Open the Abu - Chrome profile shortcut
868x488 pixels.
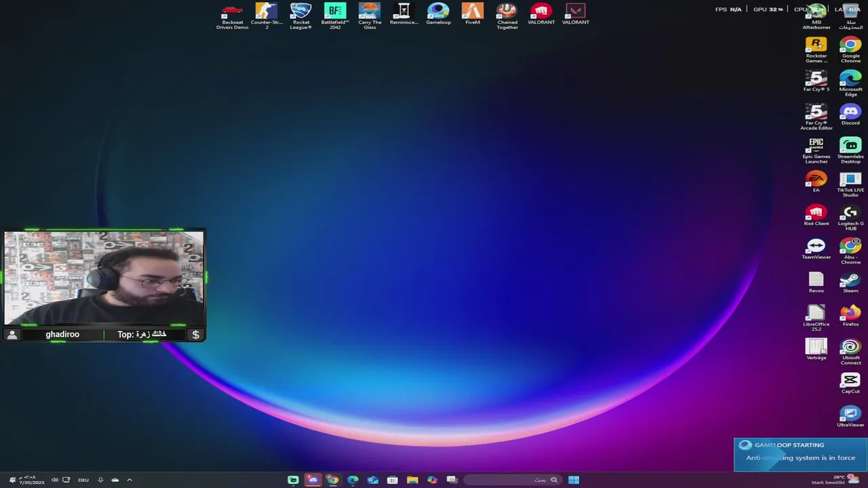pos(850,251)
